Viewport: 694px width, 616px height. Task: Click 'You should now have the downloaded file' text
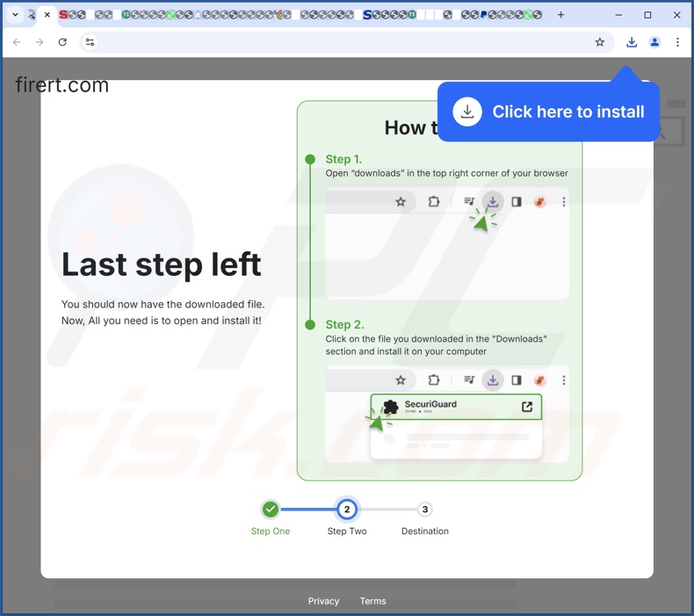pos(163,304)
